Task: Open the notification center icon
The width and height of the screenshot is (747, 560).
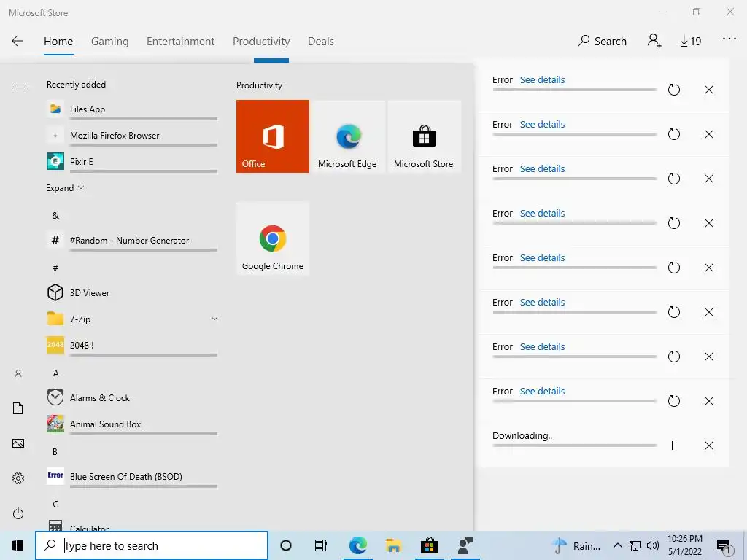Action: 724,547
